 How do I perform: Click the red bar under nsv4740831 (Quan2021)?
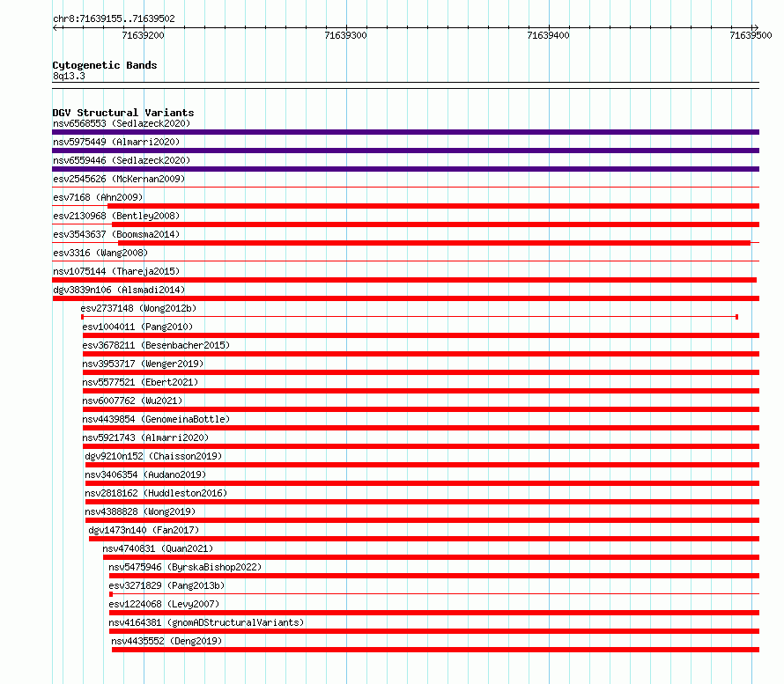tap(431, 557)
